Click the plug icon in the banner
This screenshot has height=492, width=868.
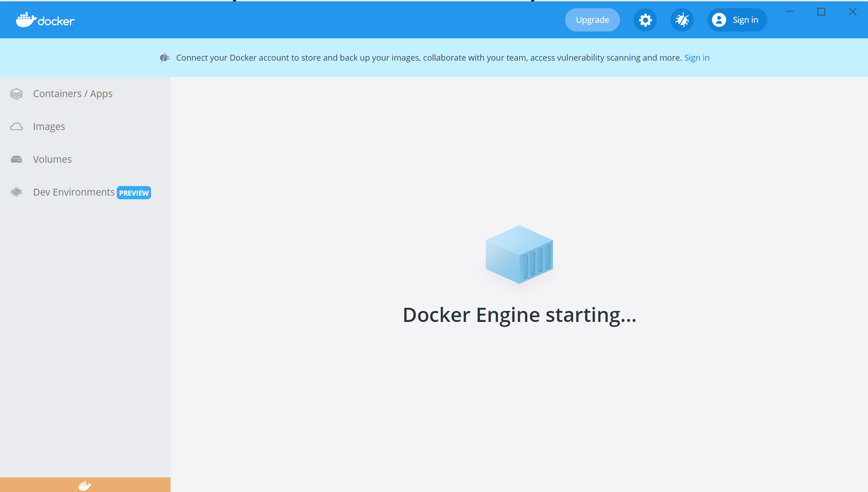(x=165, y=57)
